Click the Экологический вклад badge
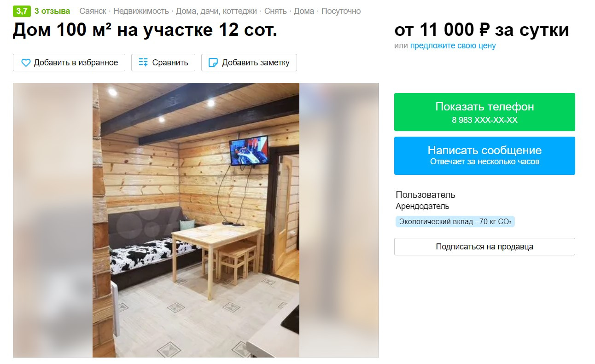Image resolution: width=595 pixels, height=364 pixels. click(455, 221)
